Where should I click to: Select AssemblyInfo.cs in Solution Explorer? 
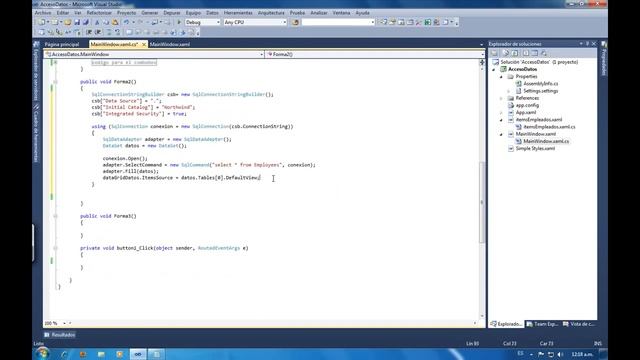[x=540, y=84]
